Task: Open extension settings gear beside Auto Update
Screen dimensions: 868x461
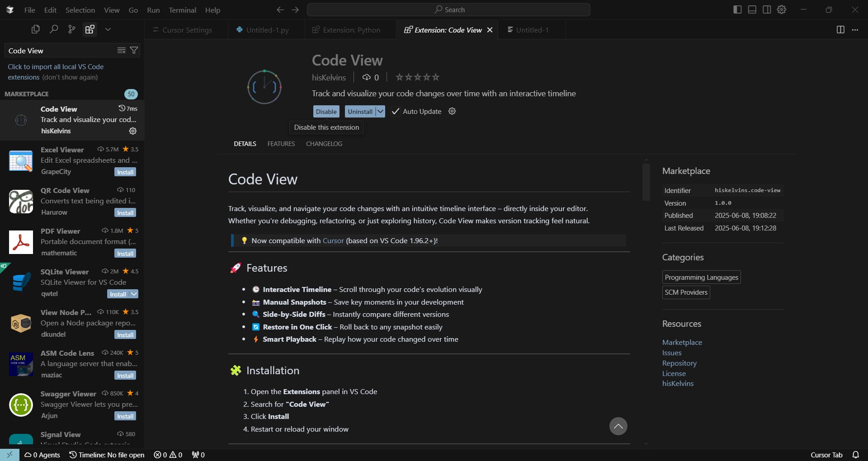Action: click(452, 111)
